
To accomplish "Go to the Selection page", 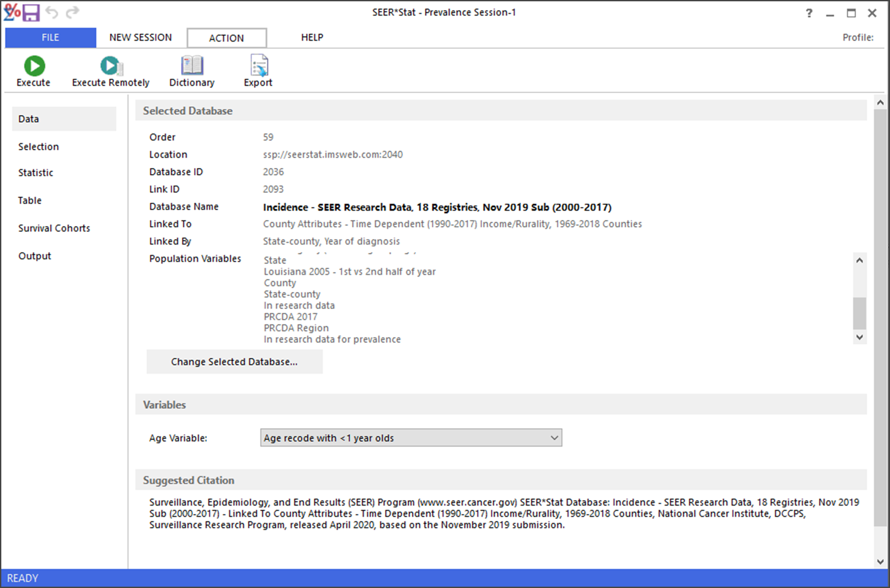I will 39,147.
